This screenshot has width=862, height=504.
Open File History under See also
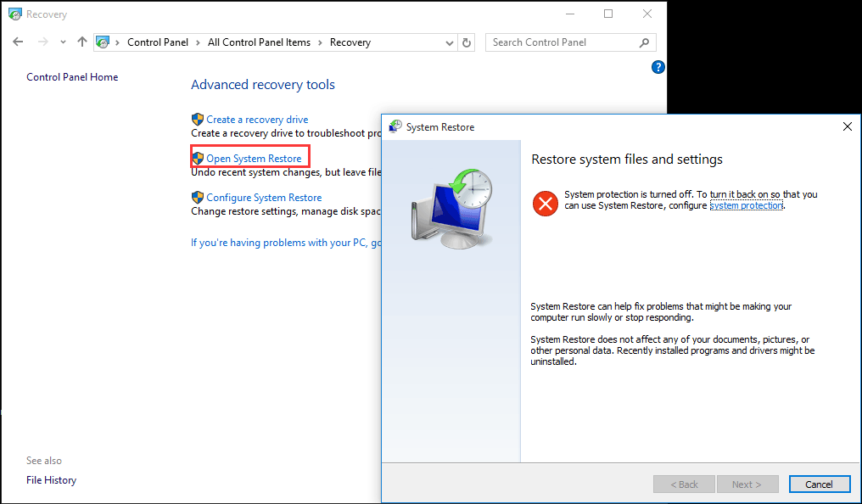pyautogui.click(x=51, y=479)
